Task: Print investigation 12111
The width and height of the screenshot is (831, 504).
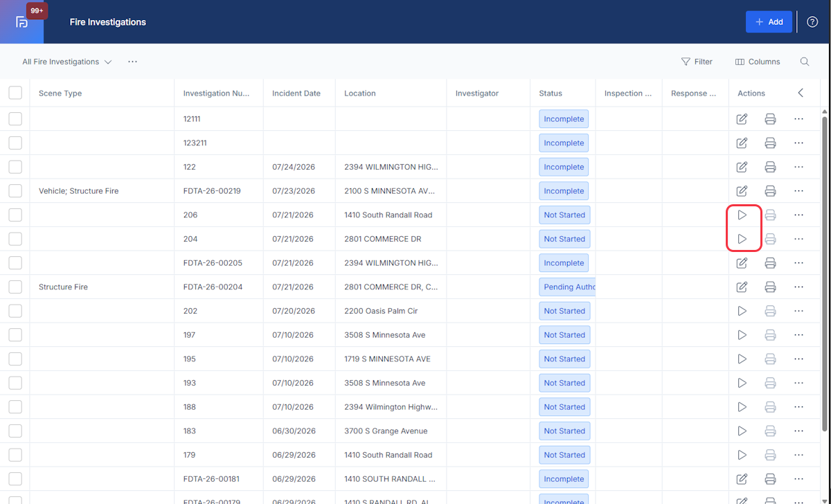Action: pyautogui.click(x=770, y=119)
